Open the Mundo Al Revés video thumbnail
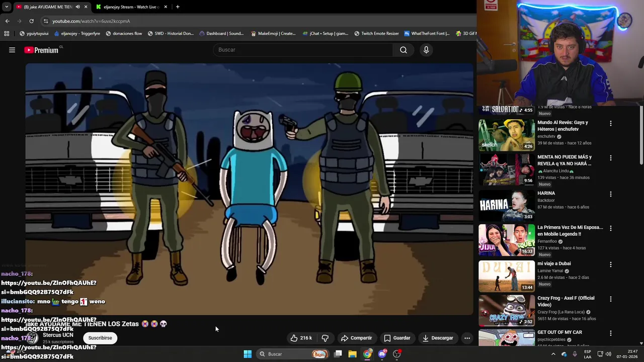Viewport: 644px width, 362px height. point(506,135)
